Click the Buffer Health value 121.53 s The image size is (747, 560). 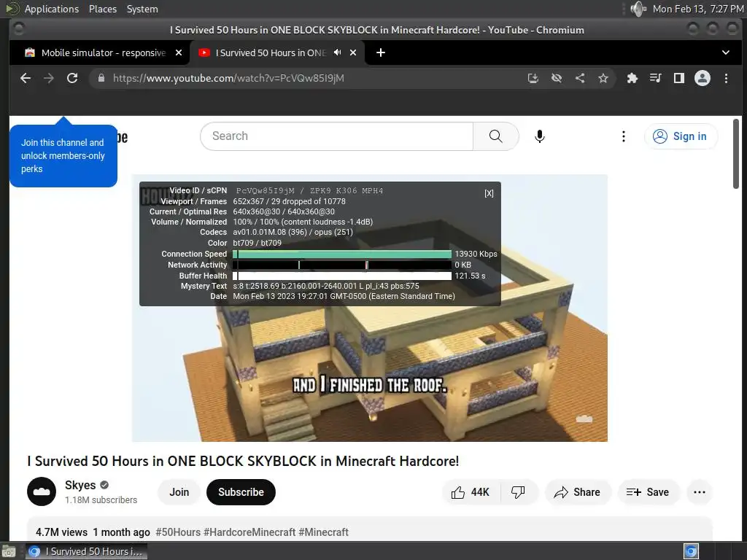[x=470, y=276]
